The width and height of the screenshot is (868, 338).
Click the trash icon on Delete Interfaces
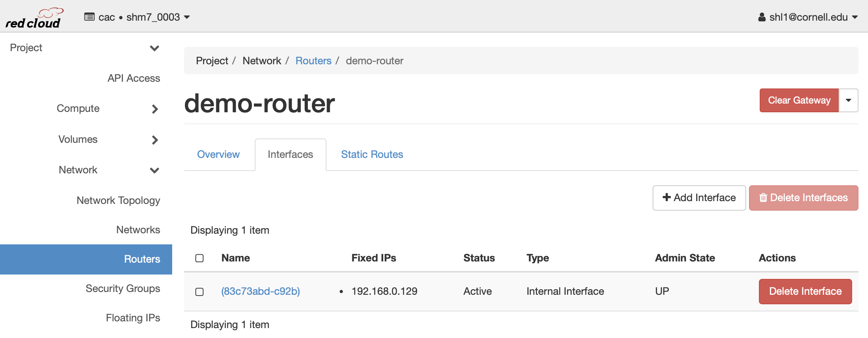[763, 198]
